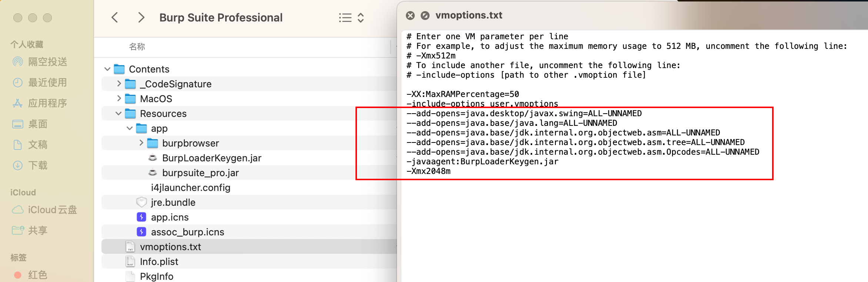Open 最近使用 (Recents) in the sidebar
Viewport: 868px width, 282px height.
point(40,82)
